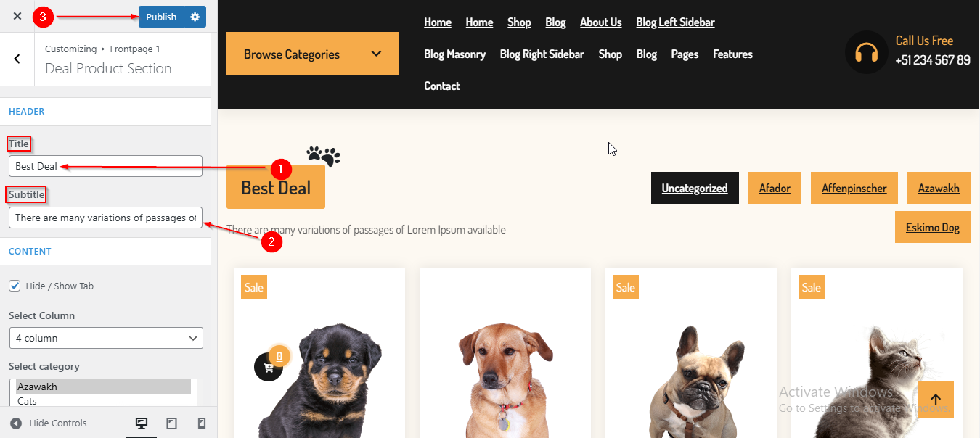Click the shopping cart icon on first product
The image size is (980, 438).
coord(269,366)
